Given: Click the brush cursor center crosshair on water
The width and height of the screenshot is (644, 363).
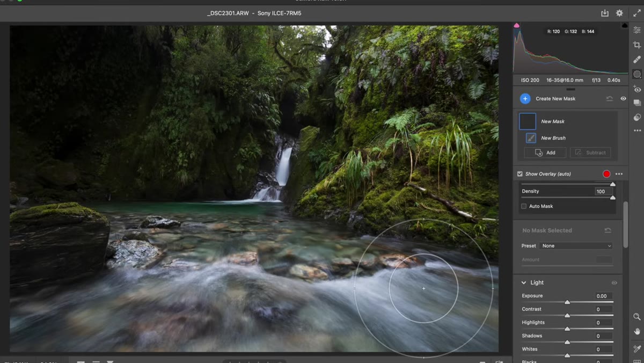Looking at the screenshot, I should 423,288.
